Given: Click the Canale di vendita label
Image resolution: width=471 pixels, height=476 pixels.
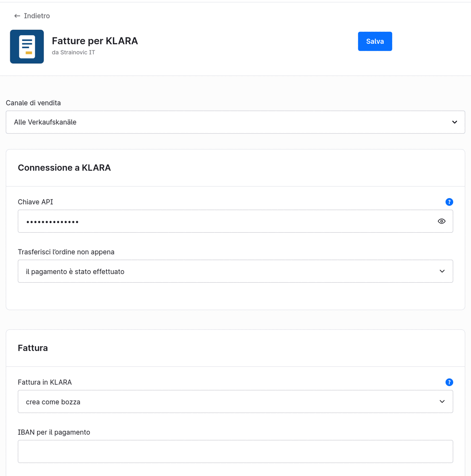Looking at the screenshot, I should [33, 103].
